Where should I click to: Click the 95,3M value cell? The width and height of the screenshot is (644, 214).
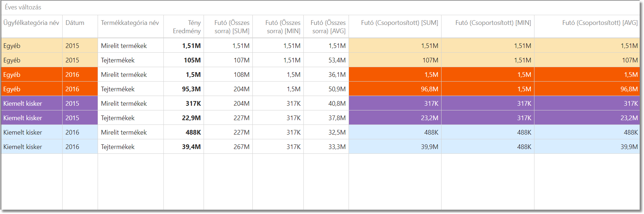tap(191, 89)
